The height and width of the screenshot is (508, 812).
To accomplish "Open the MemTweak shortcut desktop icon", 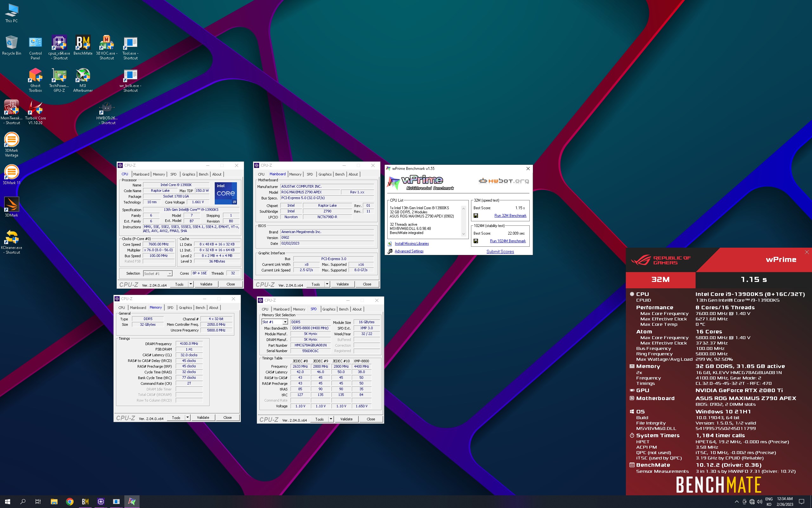I will (11, 112).
